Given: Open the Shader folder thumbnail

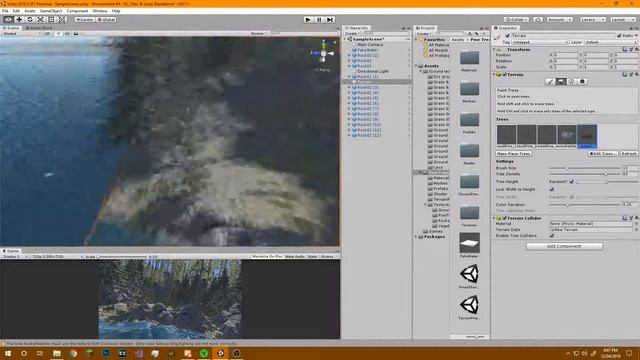Looking at the screenshot, I should pos(469,151).
